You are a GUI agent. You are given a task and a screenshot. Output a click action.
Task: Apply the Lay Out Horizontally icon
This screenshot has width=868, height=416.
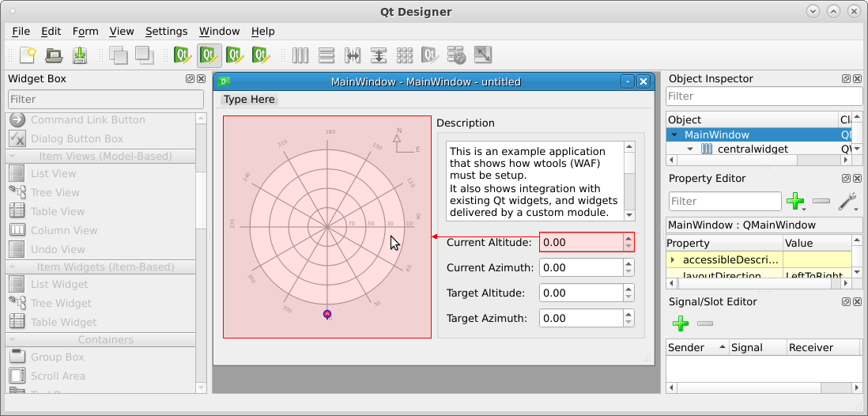(300, 55)
